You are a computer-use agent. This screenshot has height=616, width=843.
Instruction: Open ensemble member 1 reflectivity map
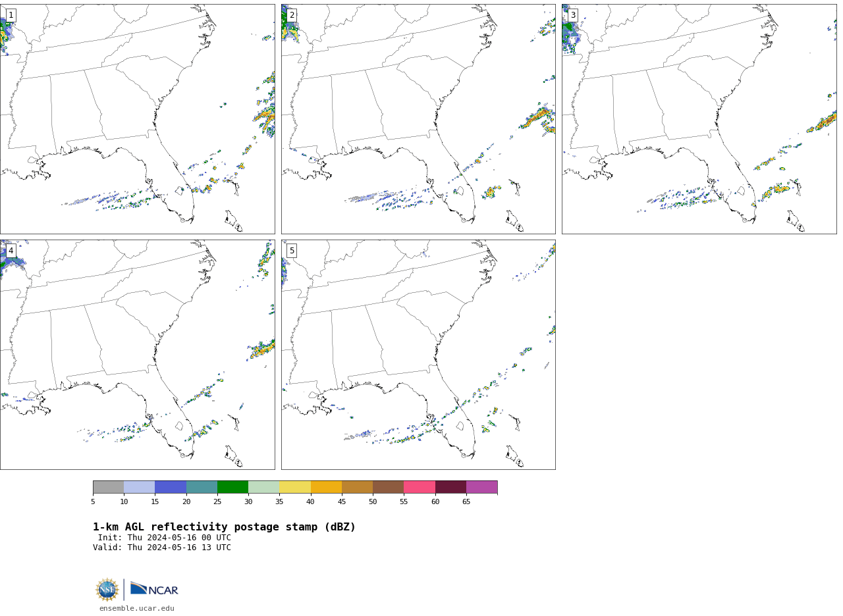138,119
